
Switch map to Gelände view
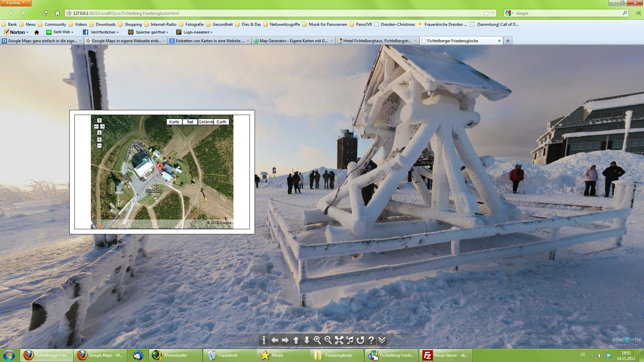(x=206, y=122)
